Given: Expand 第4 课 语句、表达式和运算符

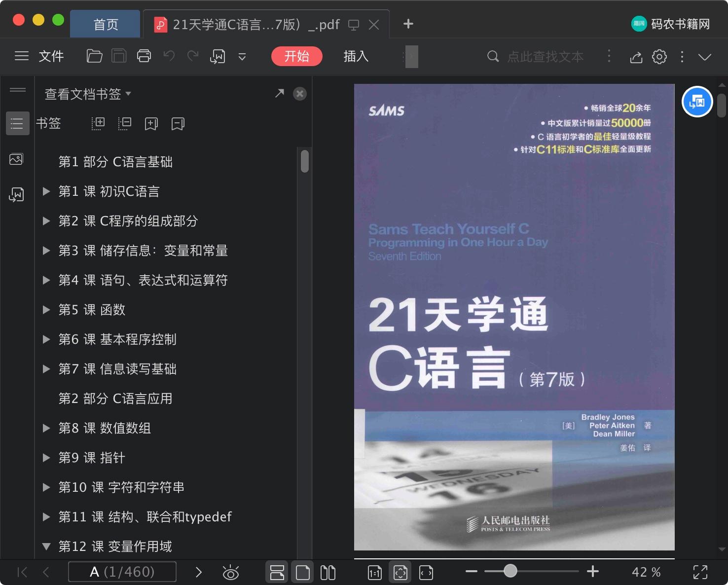Looking at the screenshot, I should tap(46, 280).
